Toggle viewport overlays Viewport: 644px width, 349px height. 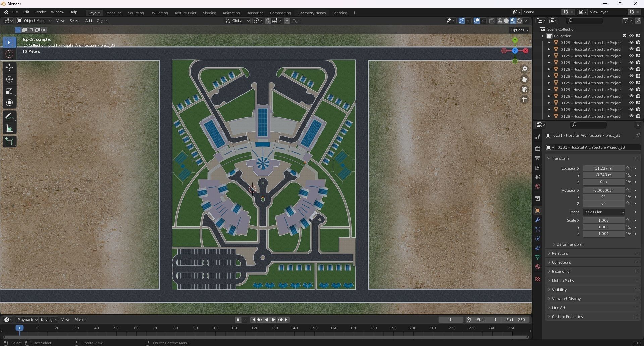point(476,21)
